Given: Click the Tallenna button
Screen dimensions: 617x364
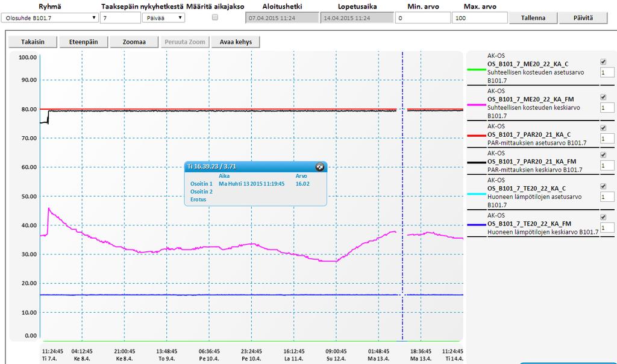Looking at the screenshot, I should coord(533,17).
